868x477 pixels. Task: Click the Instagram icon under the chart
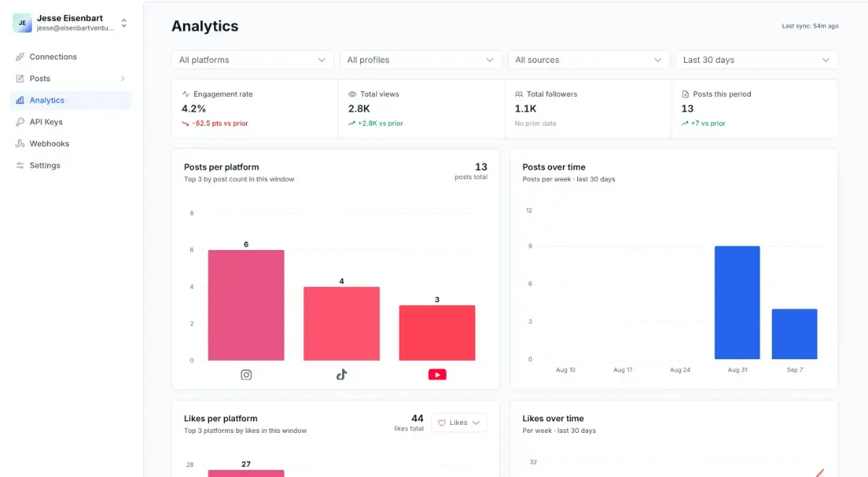pos(246,374)
